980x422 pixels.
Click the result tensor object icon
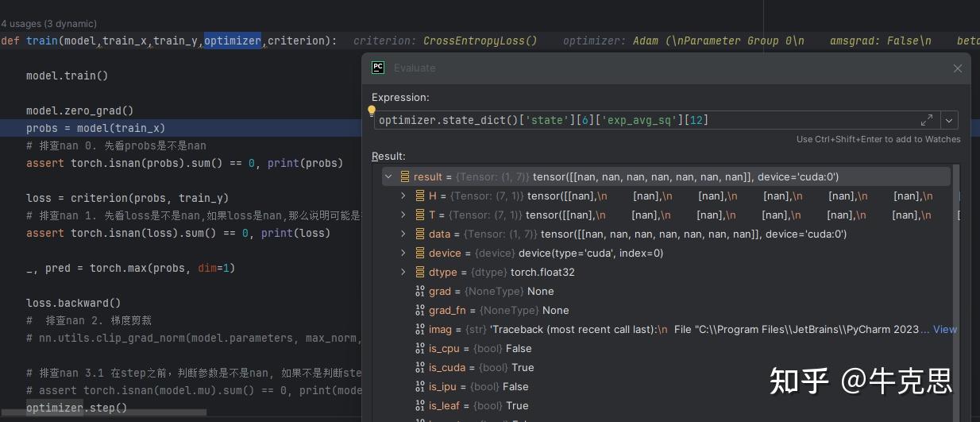point(405,176)
